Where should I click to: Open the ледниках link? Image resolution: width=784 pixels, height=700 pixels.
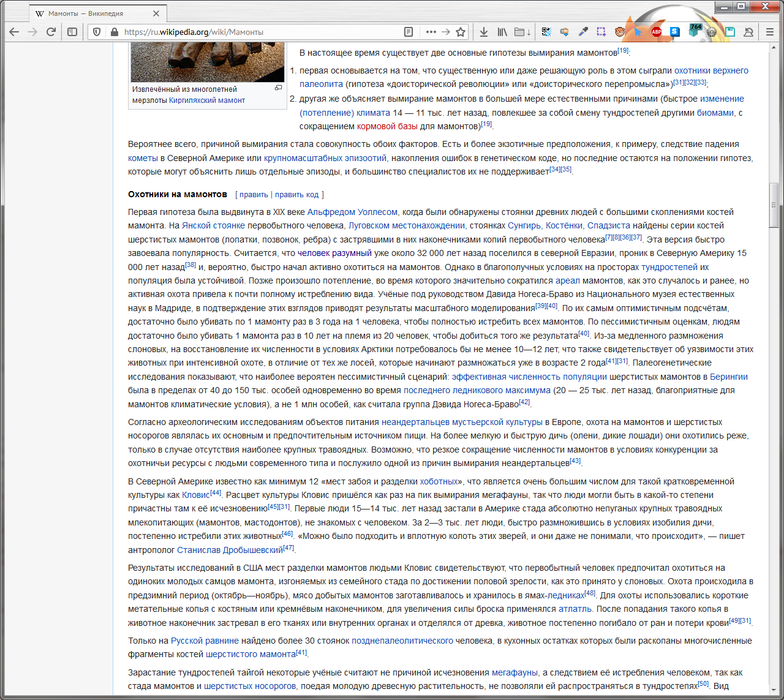566,595
